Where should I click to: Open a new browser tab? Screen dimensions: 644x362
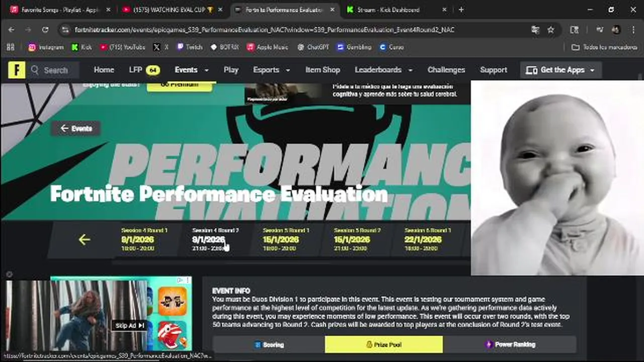461,10
